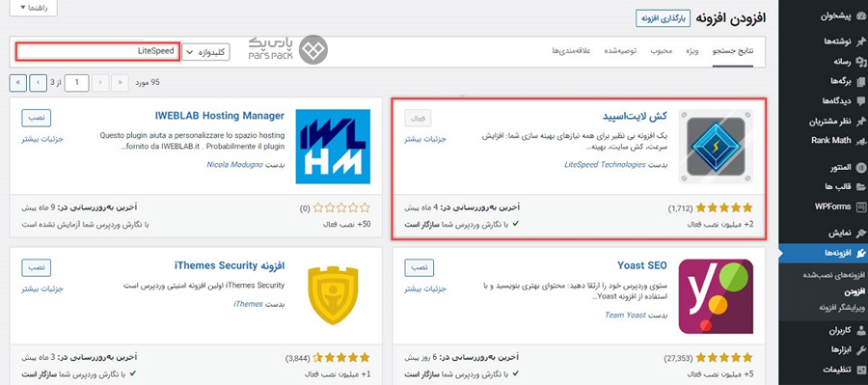Click the Yoast SEO plugin title
The image size is (868, 385).
click(x=642, y=266)
